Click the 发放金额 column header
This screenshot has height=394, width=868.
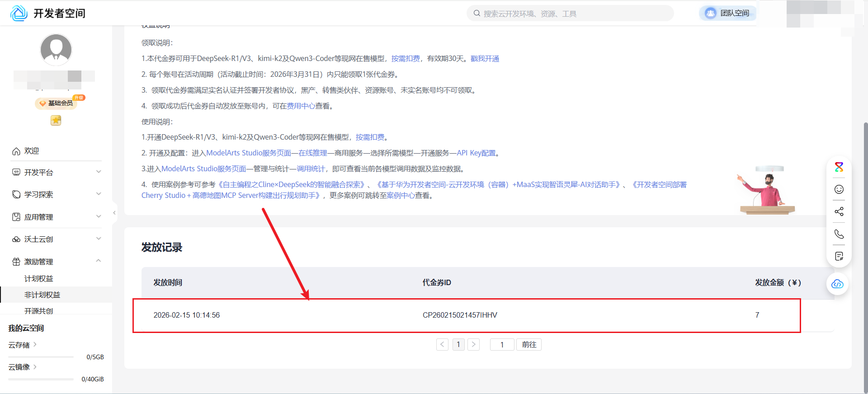778,282
